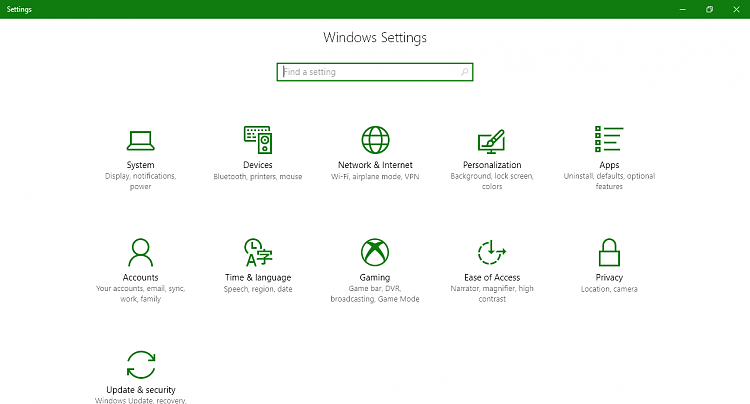Click 'Uninstall, defaults, optional features' description
This screenshot has width=750, height=404.
coord(609,181)
